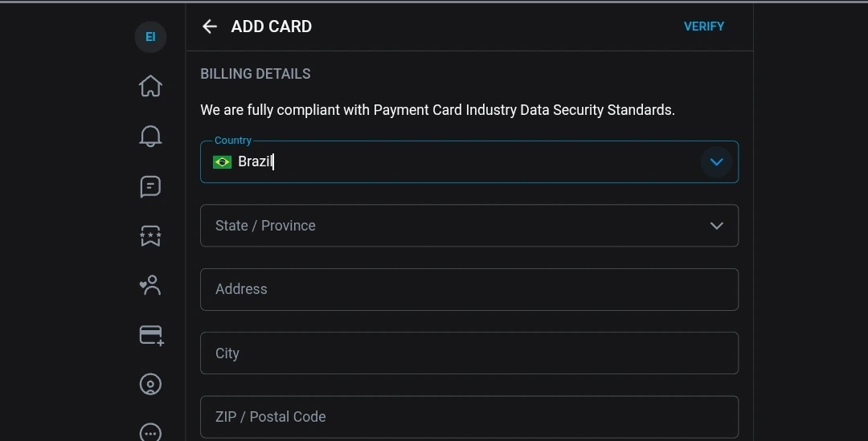The width and height of the screenshot is (868, 441).
Task: Open subscriptions heart-person icon
Action: [x=150, y=285]
